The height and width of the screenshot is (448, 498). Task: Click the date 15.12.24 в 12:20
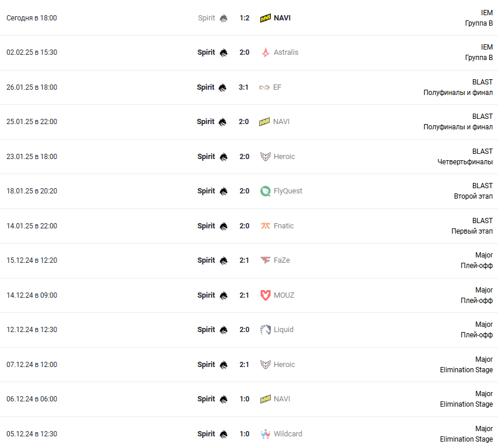(31, 260)
